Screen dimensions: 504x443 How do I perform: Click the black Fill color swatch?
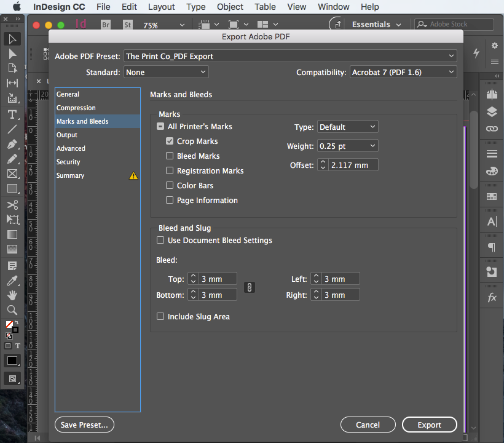(x=12, y=361)
